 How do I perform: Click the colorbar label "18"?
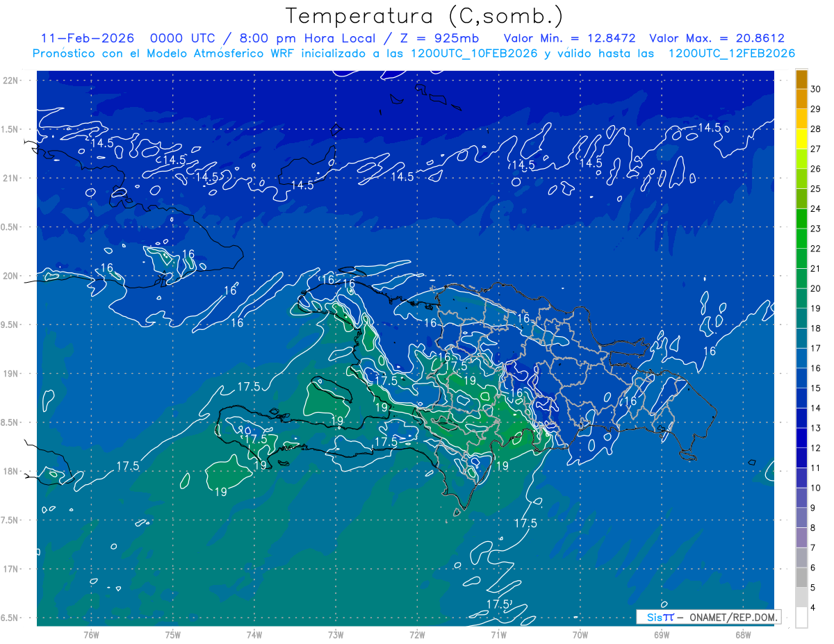tap(815, 329)
